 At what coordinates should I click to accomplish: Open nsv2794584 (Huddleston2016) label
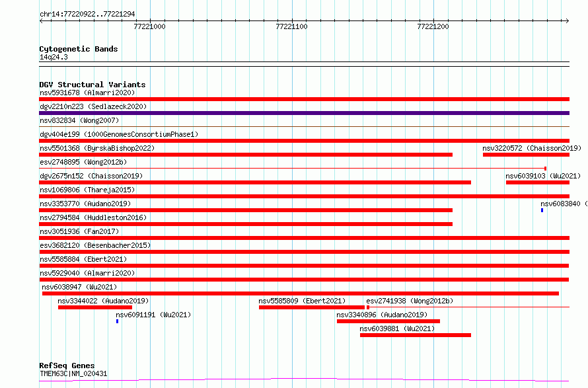(x=93, y=217)
